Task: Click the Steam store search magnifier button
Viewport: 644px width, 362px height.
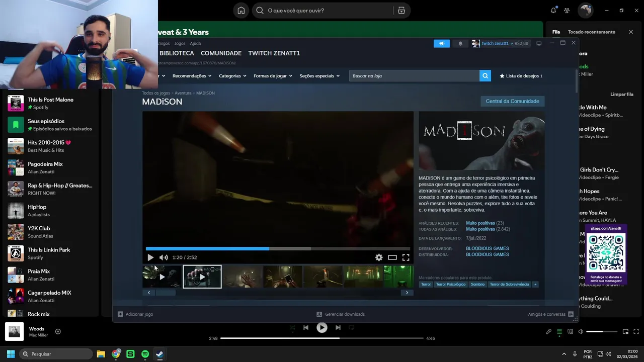Action: (x=485, y=76)
